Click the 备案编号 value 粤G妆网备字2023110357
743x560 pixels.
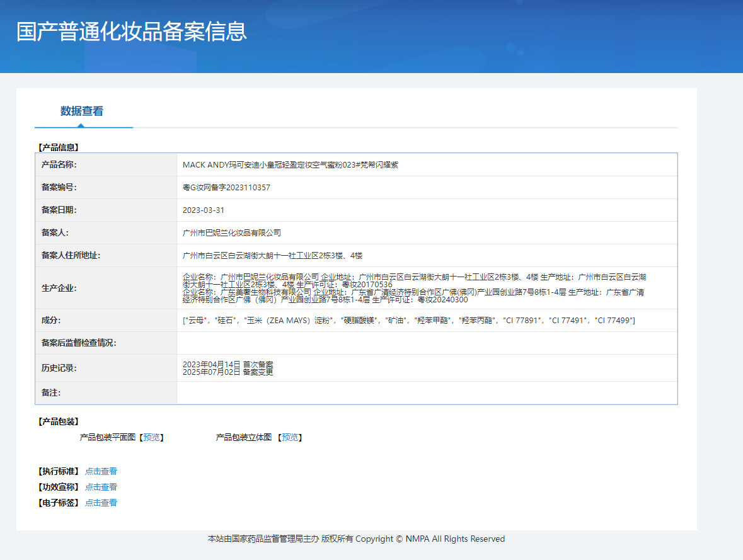226,188
